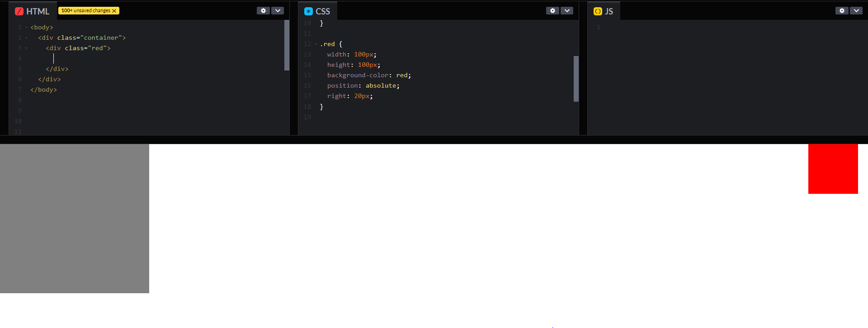Screen dimensions: 868x328
Task: Click the JS parentheses icon
Action: tap(598, 11)
